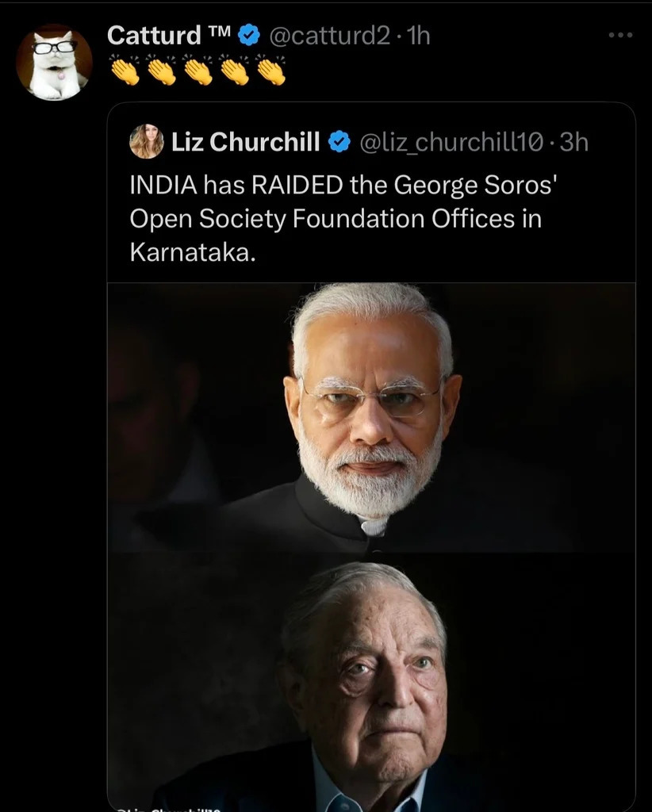Open Catturd's cat profile picture
The image size is (652, 812).
point(54,63)
